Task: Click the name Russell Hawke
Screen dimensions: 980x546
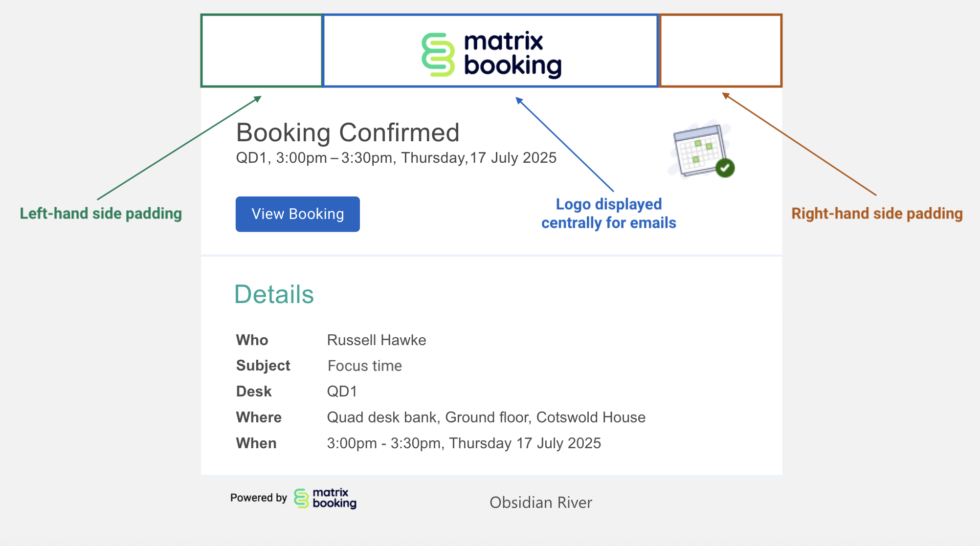Action: [x=377, y=340]
